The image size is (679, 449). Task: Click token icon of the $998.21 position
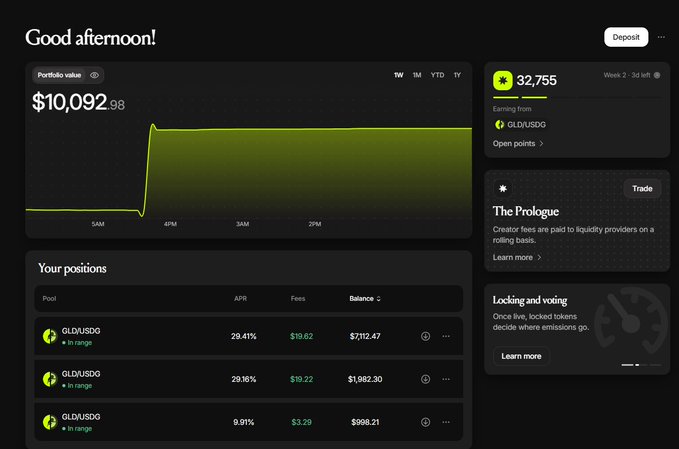click(x=50, y=422)
